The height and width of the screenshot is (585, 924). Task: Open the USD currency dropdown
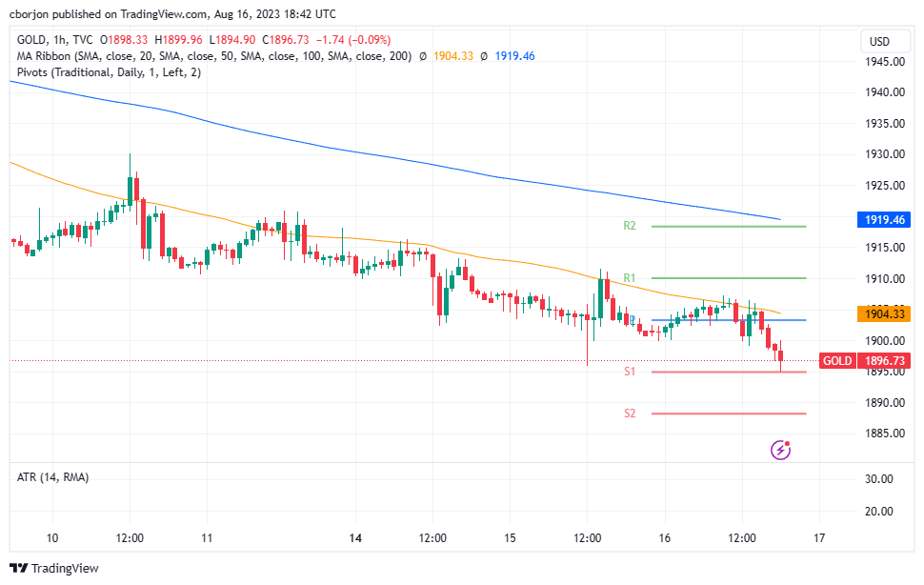884,42
